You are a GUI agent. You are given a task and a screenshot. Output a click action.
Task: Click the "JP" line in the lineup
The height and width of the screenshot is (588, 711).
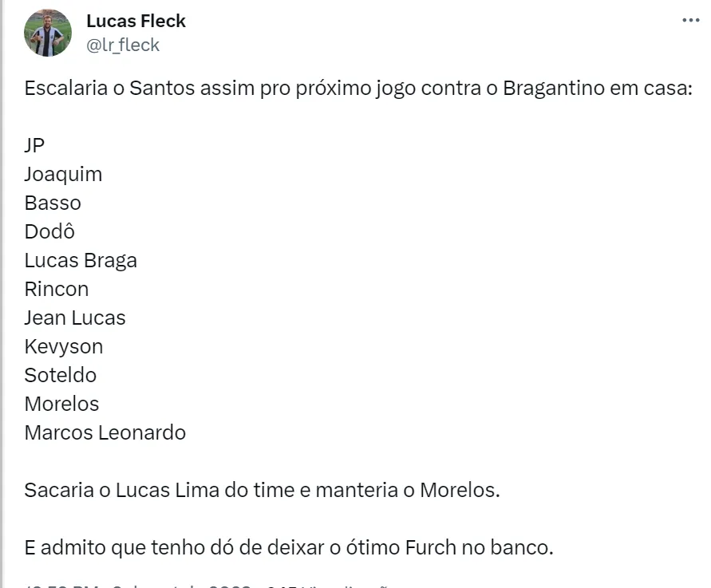(35, 145)
